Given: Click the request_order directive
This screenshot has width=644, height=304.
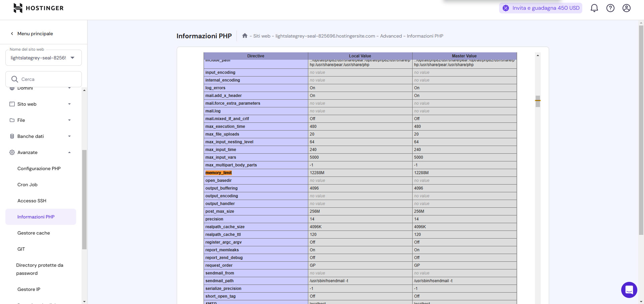Looking at the screenshot, I should point(219,265).
